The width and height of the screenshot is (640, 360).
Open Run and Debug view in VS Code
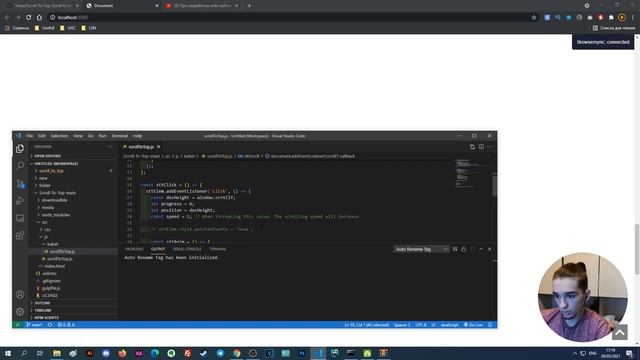pyautogui.click(x=20, y=201)
